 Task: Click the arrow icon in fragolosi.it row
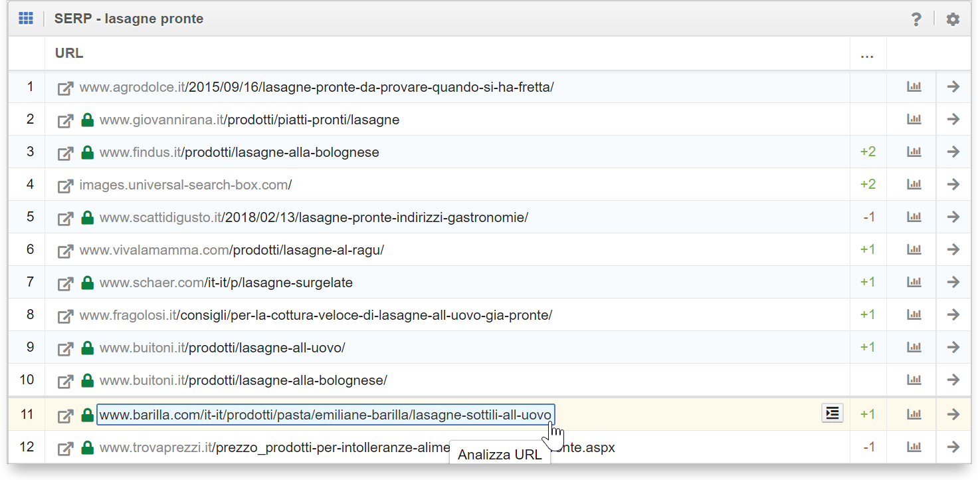pyautogui.click(x=953, y=314)
